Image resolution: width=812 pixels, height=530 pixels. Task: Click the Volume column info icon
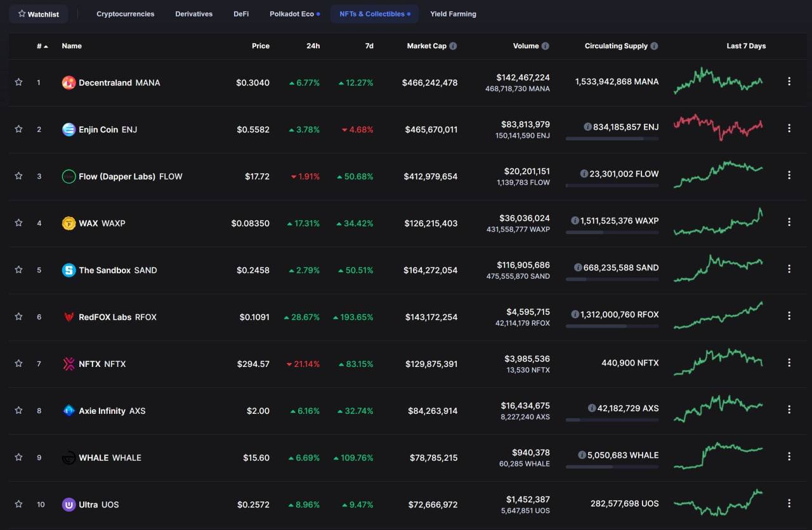(546, 46)
